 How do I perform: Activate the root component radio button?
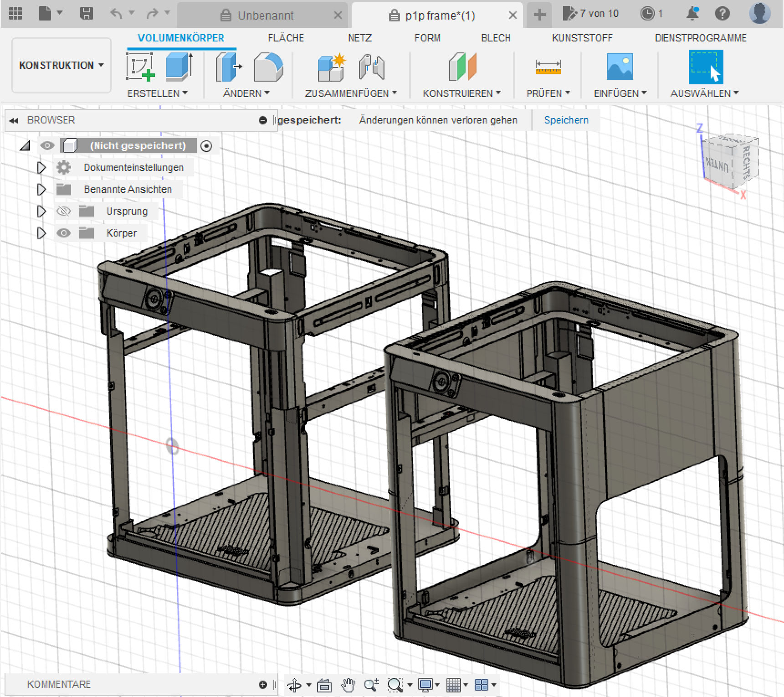click(x=206, y=146)
